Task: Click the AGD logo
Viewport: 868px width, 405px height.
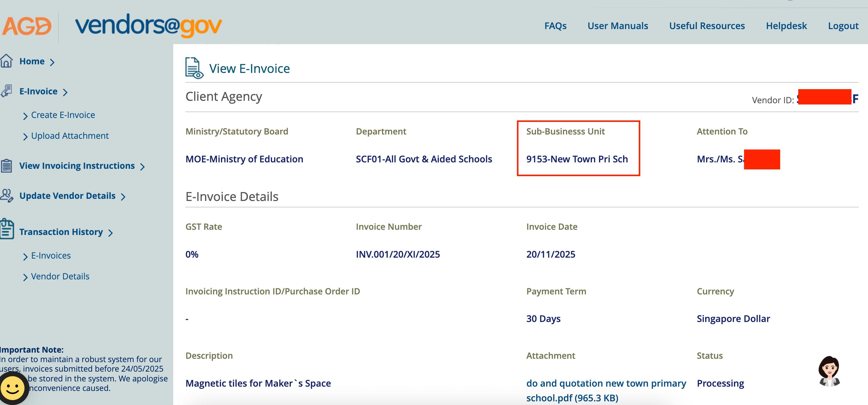Action: coord(27,26)
